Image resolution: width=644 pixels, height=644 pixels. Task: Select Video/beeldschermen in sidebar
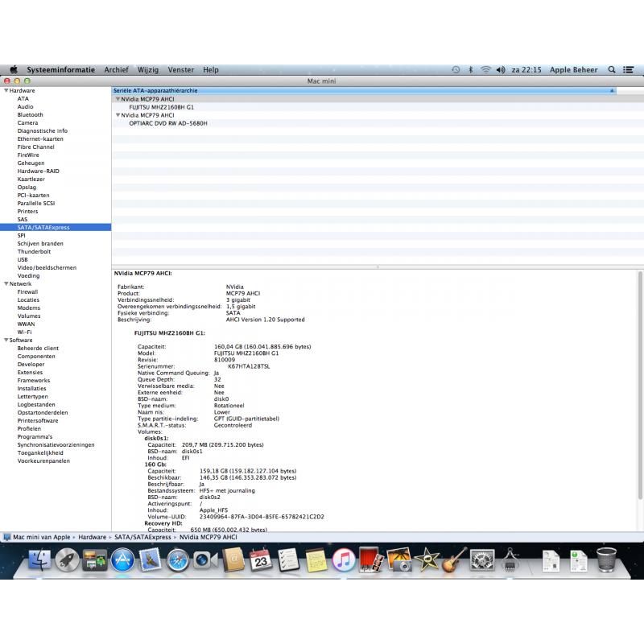(47, 268)
